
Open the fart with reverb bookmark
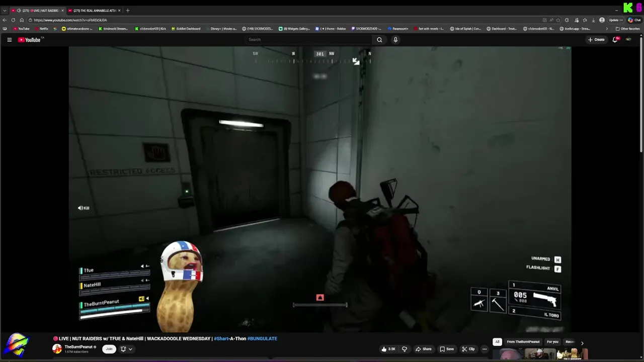coord(429,29)
